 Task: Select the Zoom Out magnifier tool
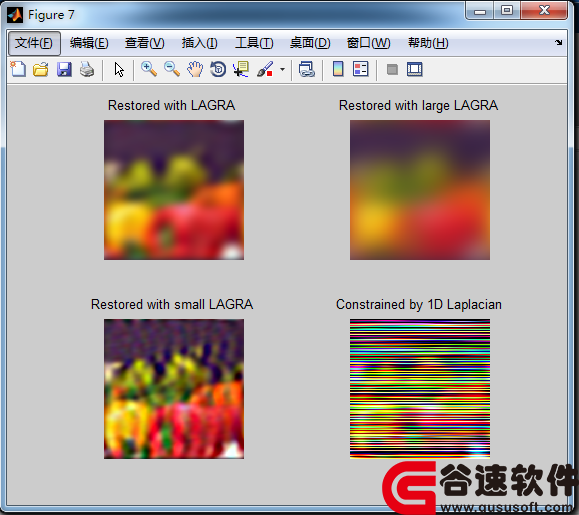pyautogui.click(x=172, y=69)
